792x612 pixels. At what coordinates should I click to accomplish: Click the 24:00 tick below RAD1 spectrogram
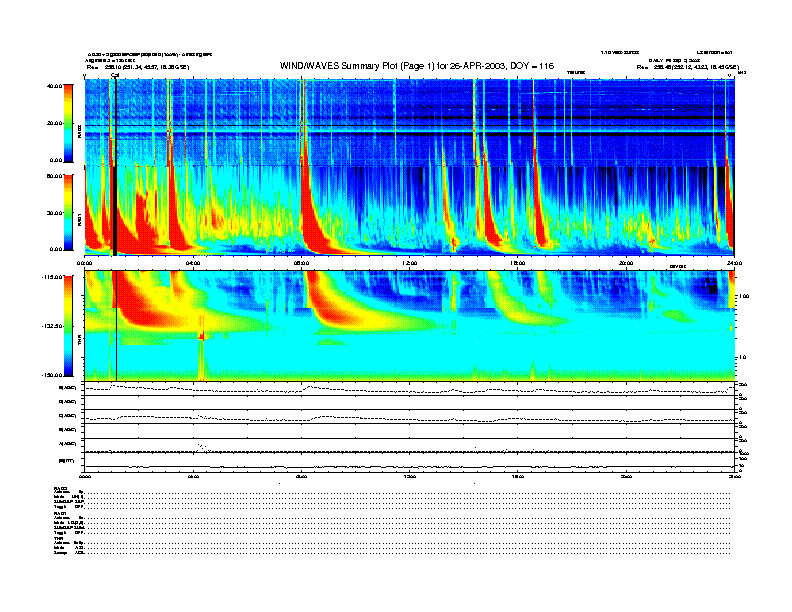pos(734,263)
